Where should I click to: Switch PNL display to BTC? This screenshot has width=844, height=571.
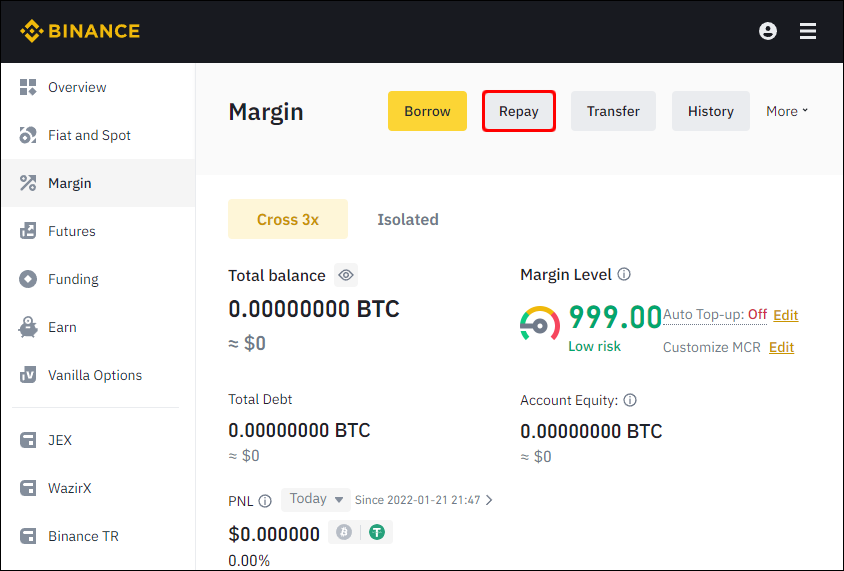pos(344,532)
